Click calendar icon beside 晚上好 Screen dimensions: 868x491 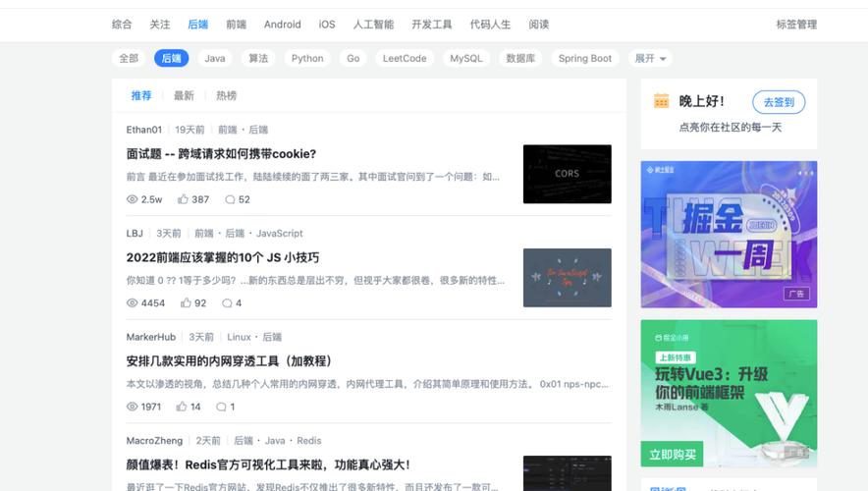point(661,101)
